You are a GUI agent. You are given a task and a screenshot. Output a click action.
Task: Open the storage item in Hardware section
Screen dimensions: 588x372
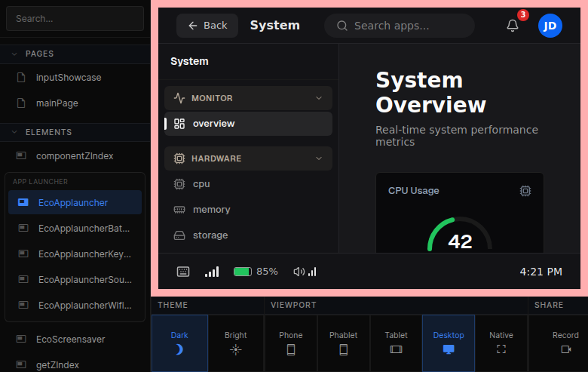tap(210, 235)
